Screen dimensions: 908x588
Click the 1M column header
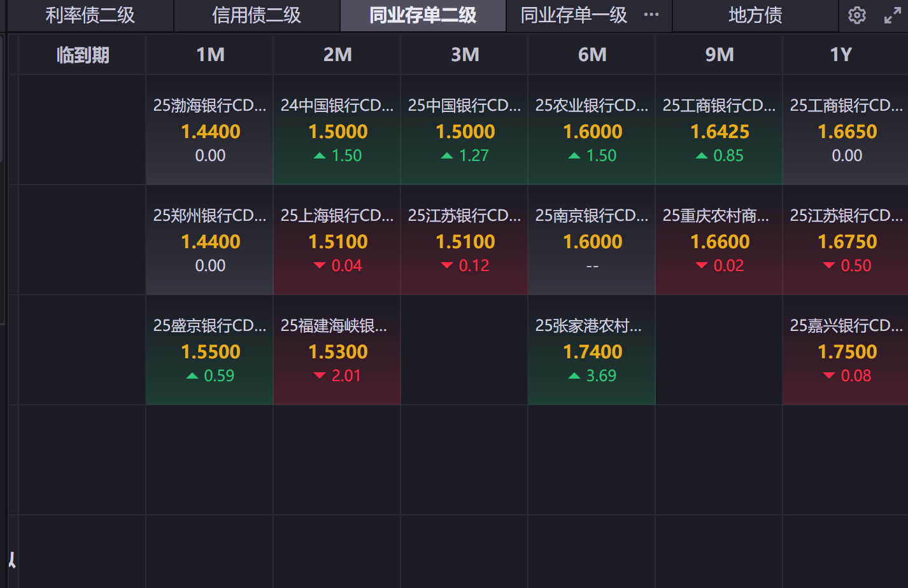tap(210, 55)
